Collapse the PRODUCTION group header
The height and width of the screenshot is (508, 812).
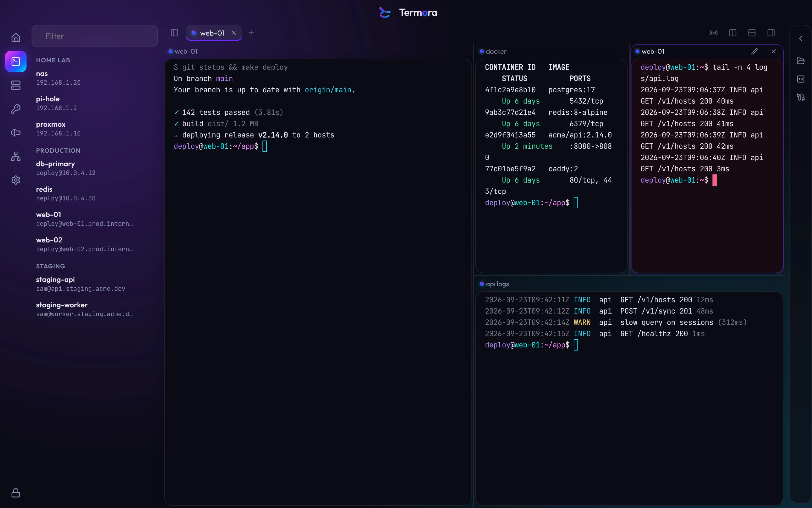click(58, 150)
